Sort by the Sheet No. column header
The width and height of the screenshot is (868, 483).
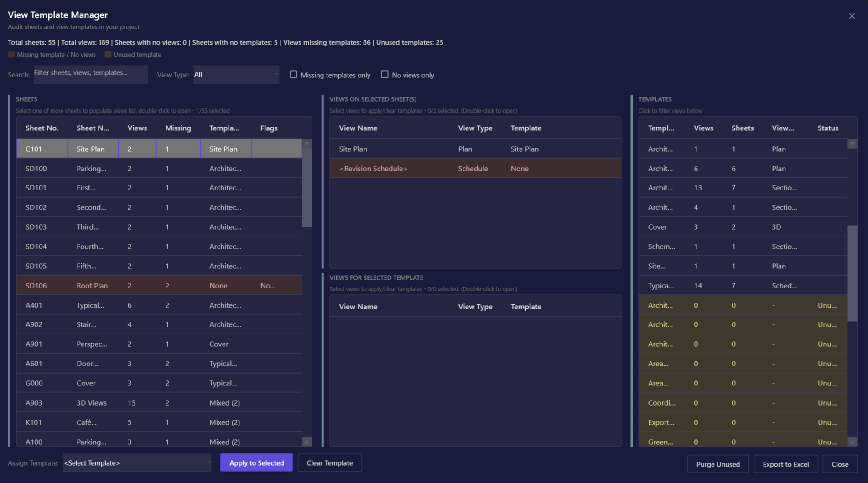pyautogui.click(x=42, y=128)
